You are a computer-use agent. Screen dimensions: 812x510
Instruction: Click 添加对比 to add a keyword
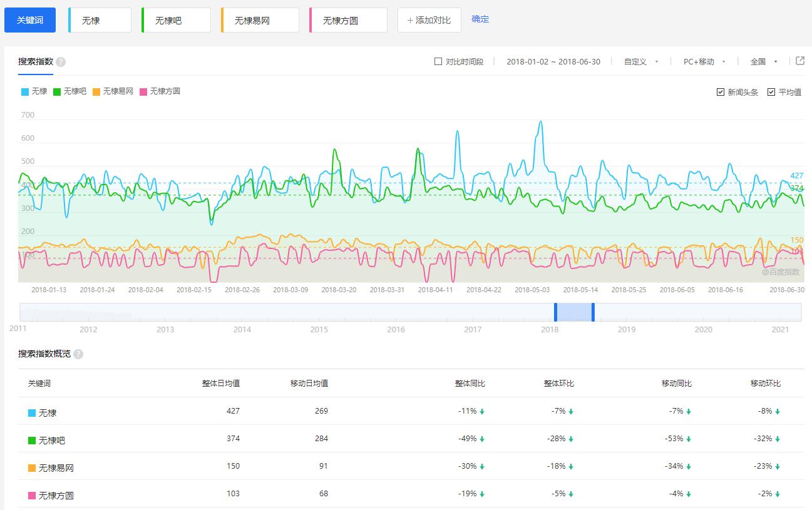[429, 20]
